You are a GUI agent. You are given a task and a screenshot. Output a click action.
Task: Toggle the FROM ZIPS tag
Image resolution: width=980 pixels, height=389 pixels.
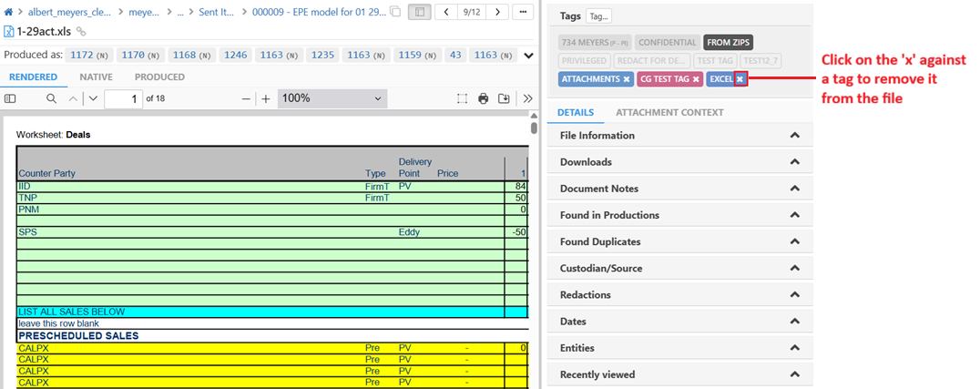coord(728,43)
